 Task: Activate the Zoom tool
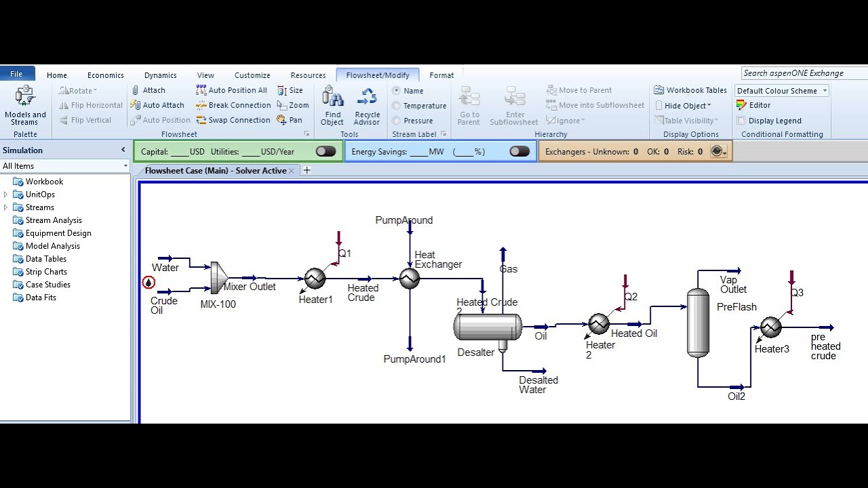click(x=293, y=105)
